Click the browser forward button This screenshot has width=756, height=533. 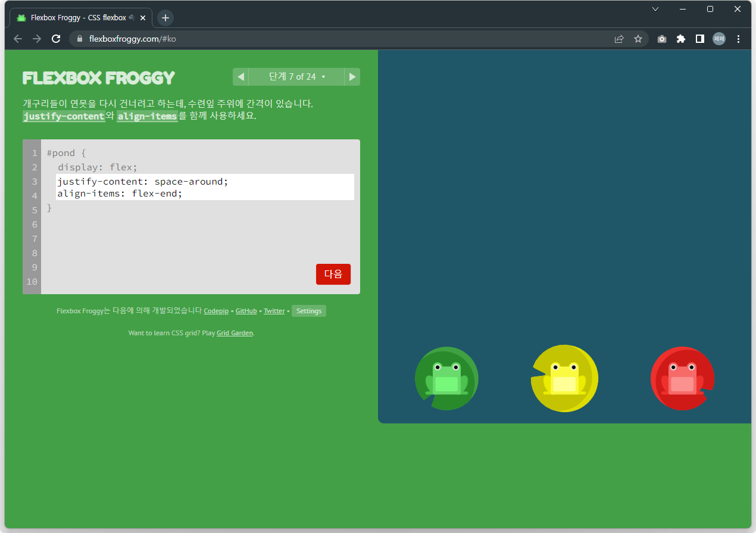tap(37, 39)
